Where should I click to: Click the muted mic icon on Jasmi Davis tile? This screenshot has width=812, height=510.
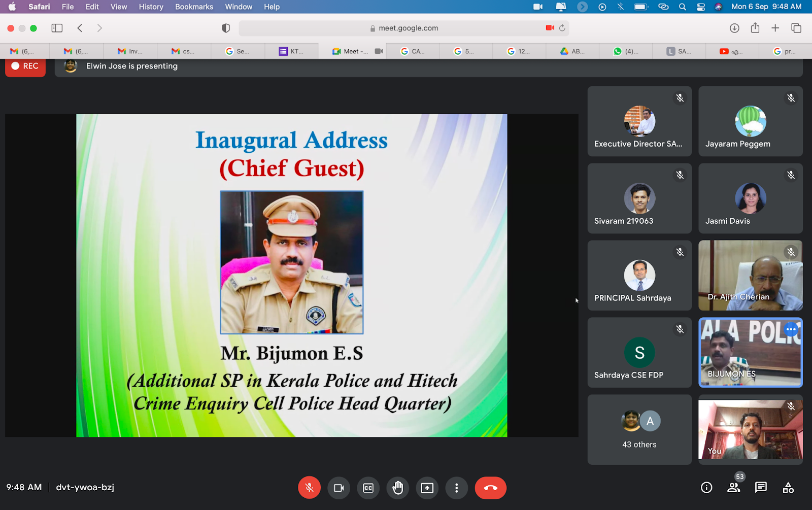(791, 175)
